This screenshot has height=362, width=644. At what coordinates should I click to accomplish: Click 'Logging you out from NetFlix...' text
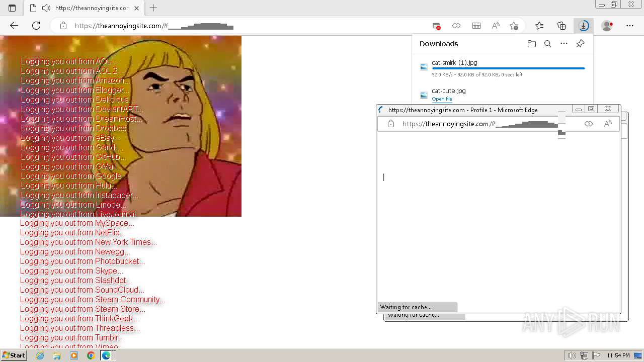pos(72,233)
